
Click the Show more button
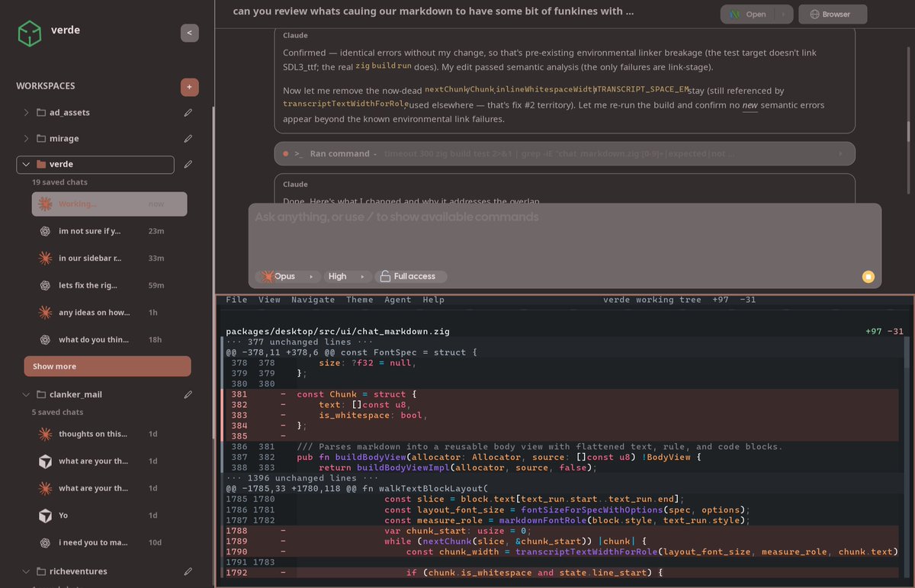tap(108, 366)
